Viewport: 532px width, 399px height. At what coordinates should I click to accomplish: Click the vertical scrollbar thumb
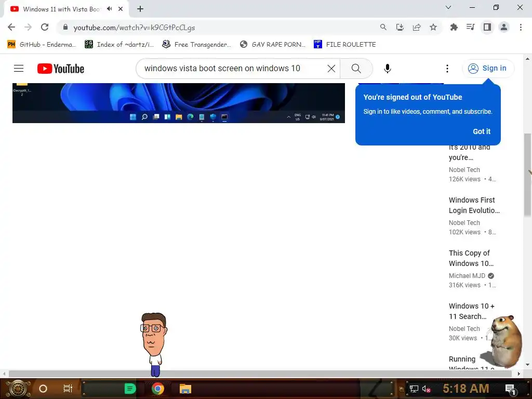point(527,175)
